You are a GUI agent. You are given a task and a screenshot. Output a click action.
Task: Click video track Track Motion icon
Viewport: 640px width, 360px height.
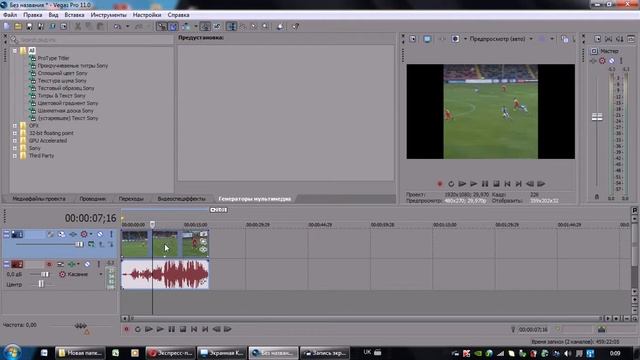(61, 234)
